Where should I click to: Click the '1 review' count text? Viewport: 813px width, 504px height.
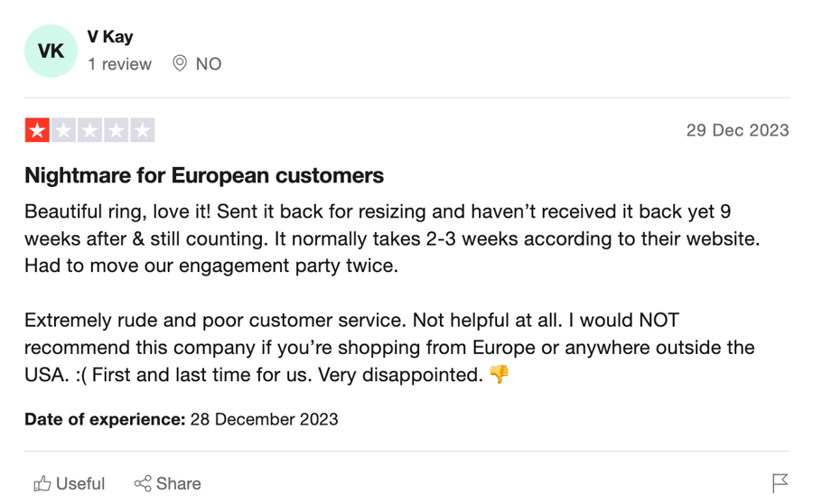119,64
